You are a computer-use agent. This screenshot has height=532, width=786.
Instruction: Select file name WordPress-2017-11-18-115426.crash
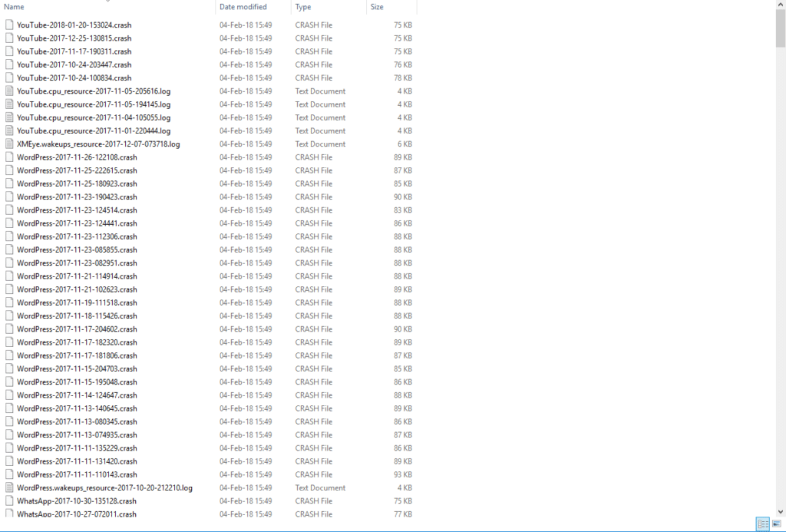[x=77, y=316]
